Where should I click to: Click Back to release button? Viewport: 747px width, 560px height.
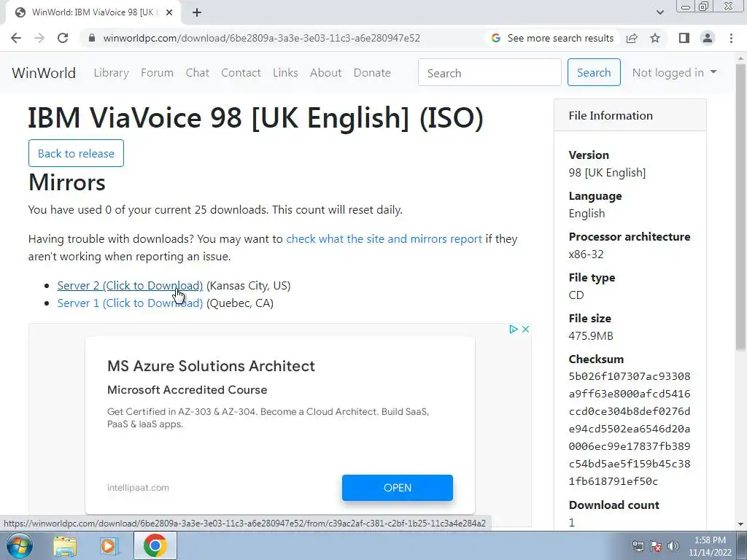pyautogui.click(x=76, y=153)
